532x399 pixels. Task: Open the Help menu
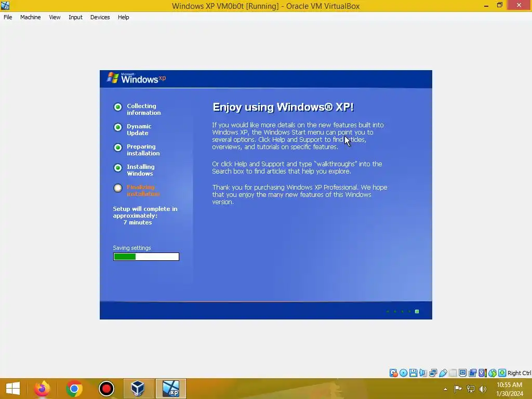[x=123, y=17]
